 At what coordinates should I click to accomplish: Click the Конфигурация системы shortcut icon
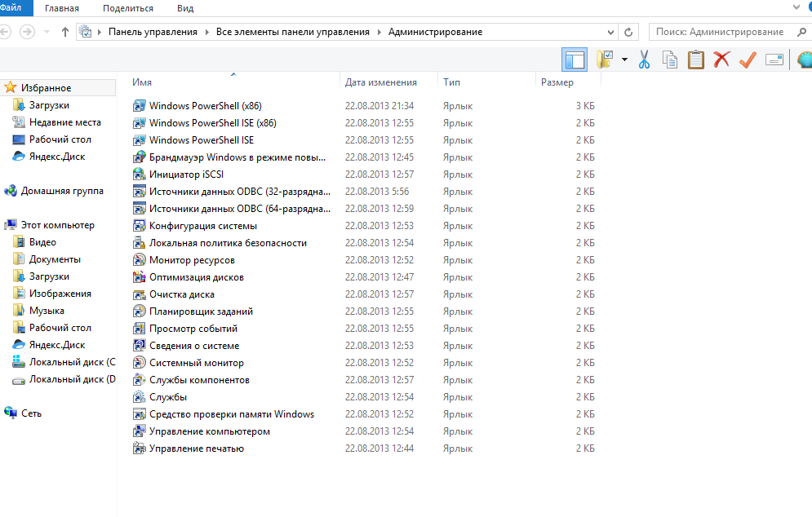tap(140, 226)
